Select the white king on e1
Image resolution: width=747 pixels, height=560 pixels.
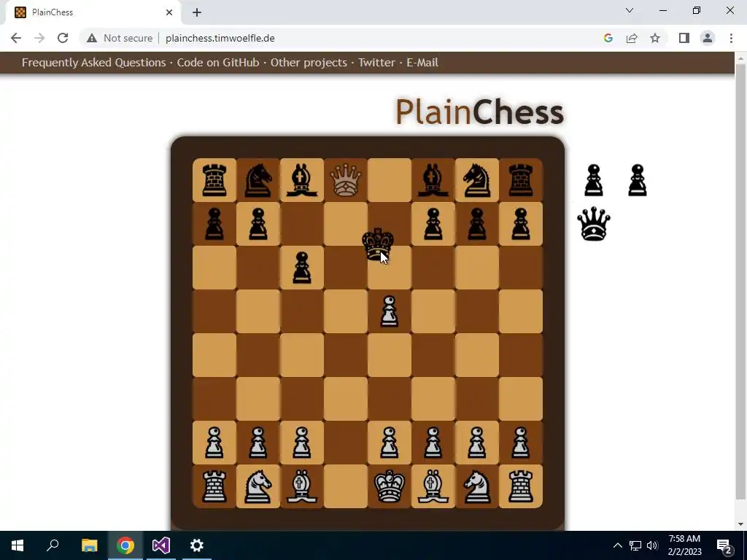[x=390, y=486]
